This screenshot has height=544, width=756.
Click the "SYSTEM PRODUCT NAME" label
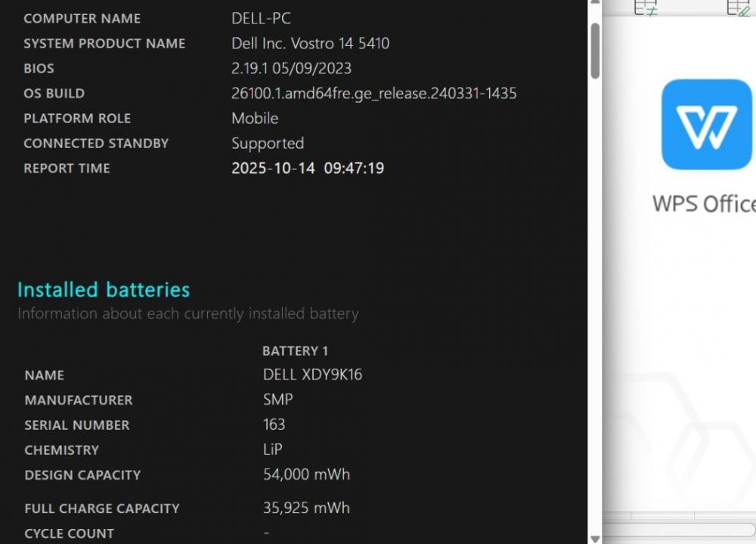tap(104, 44)
